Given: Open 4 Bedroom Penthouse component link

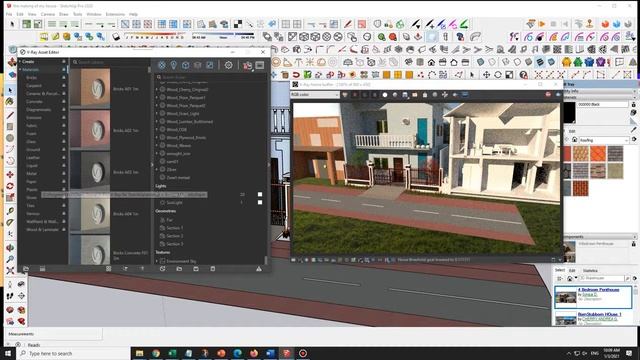Looking at the screenshot, I should point(598,289).
